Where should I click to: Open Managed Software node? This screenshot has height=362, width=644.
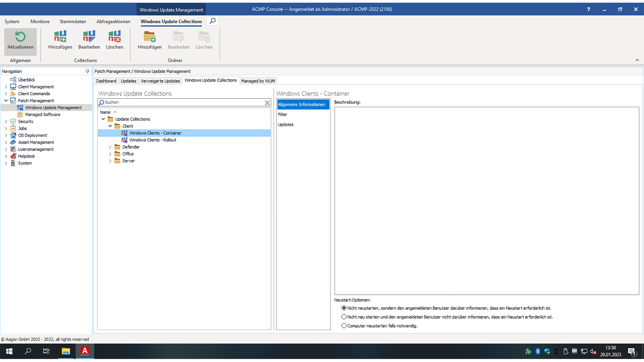point(43,115)
